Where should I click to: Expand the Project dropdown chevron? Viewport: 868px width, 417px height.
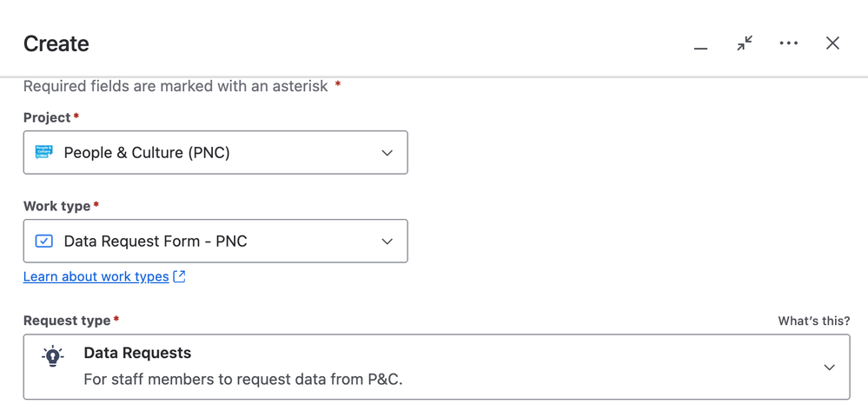[387, 153]
